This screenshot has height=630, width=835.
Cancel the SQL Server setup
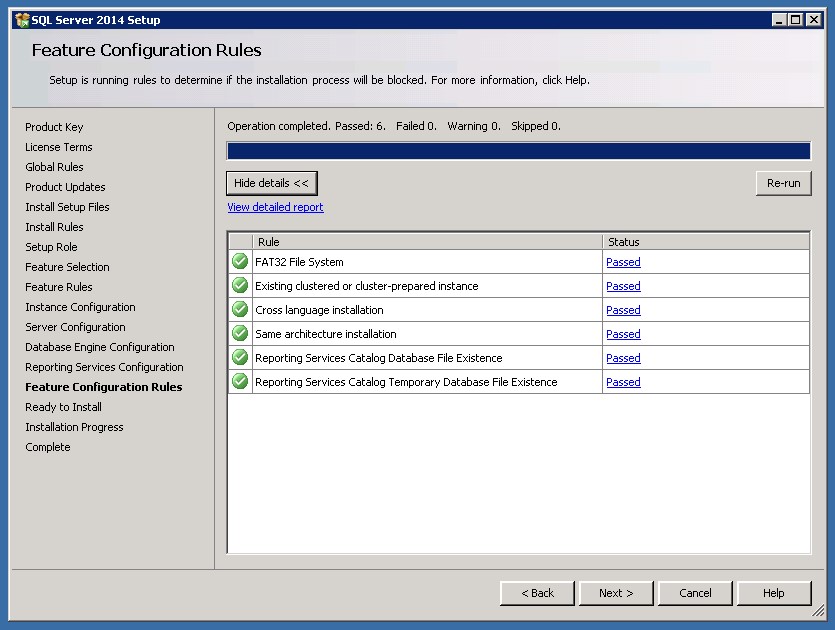(695, 593)
